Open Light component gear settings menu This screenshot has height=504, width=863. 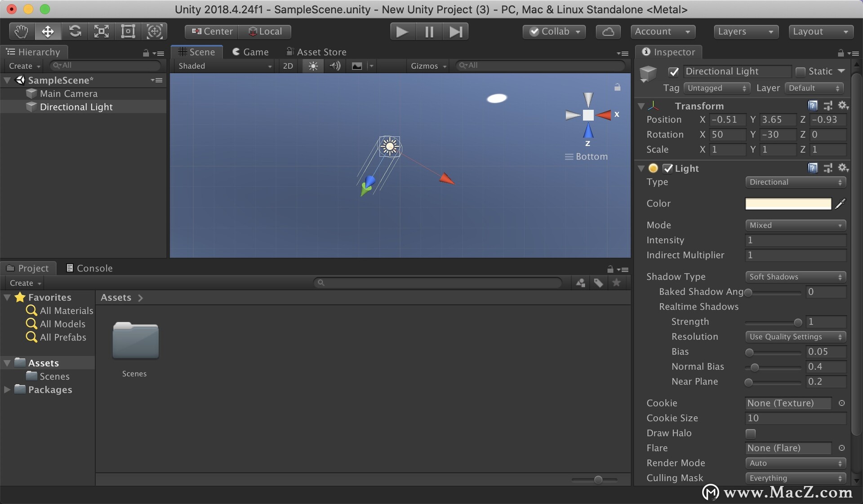[x=843, y=168]
